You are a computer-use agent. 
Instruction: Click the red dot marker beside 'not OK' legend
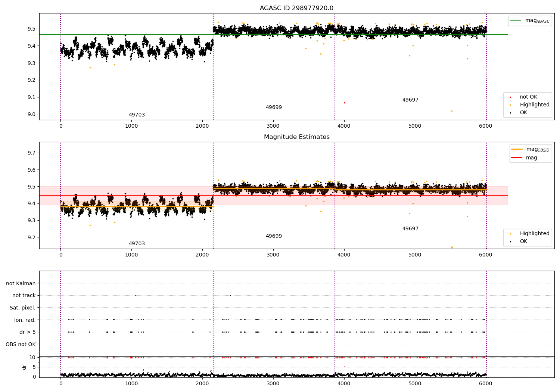coord(510,97)
